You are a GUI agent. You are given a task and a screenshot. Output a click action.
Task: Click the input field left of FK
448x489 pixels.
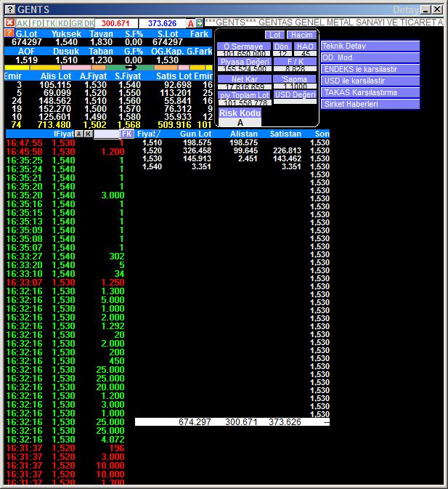[x=107, y=134]
